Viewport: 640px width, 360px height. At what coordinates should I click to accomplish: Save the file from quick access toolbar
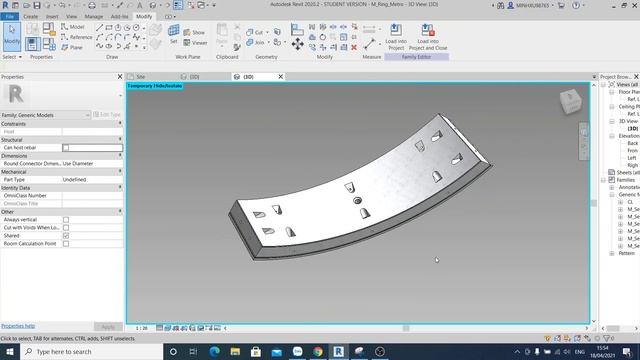pyautogui.click(x=37, y=5)
